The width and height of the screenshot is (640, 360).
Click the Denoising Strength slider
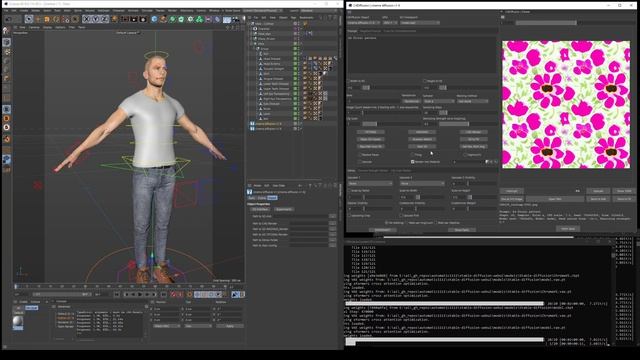coord(468,124)
